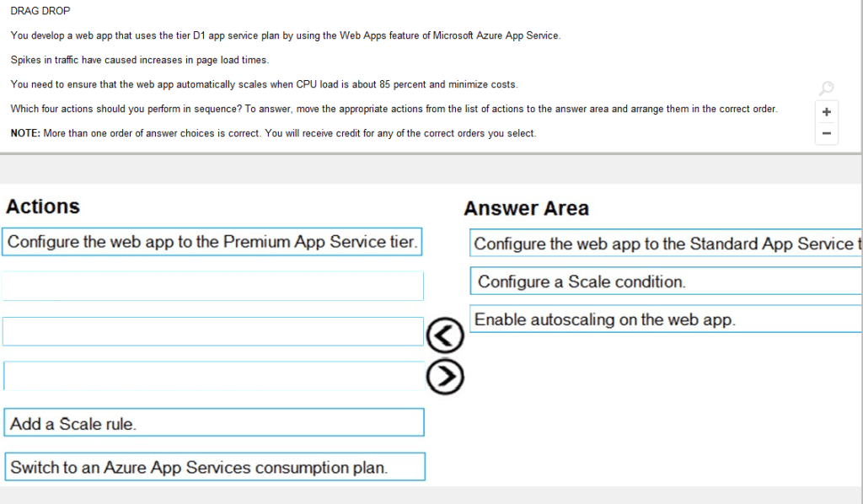Click empty slot directly above 'Add a Scale rule'
The image size is (863, 504).
(x=212, y=376)
